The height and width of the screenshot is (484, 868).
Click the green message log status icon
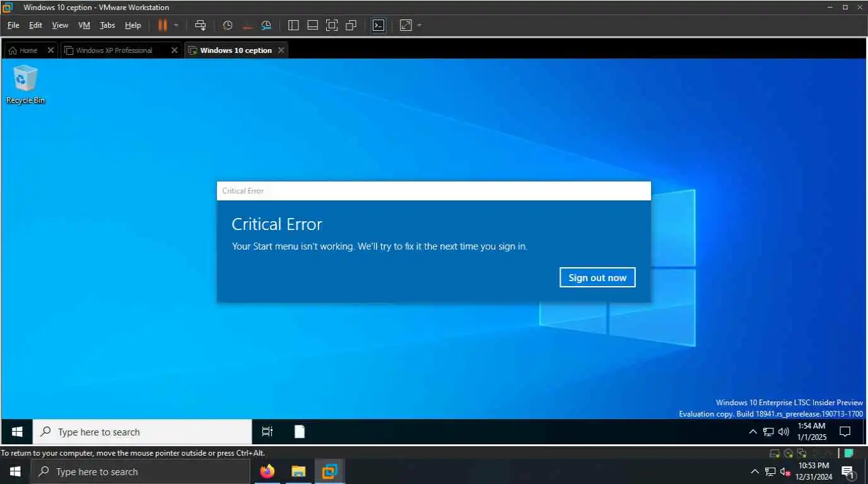(x=849, y=452)
